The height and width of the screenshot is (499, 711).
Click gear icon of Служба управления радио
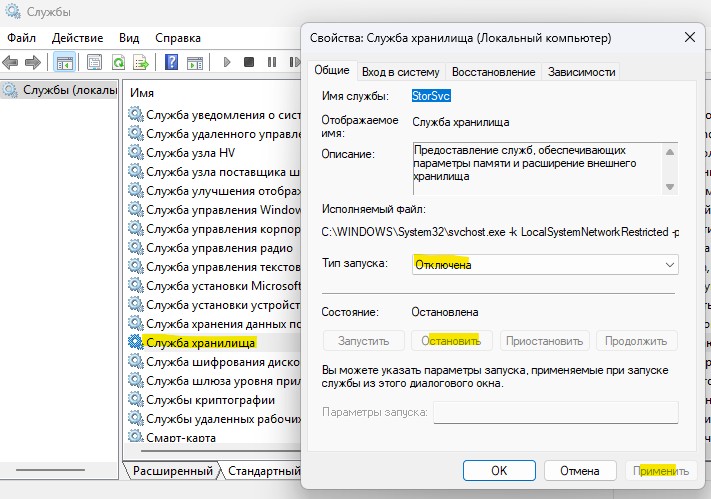tap(136, 247)
